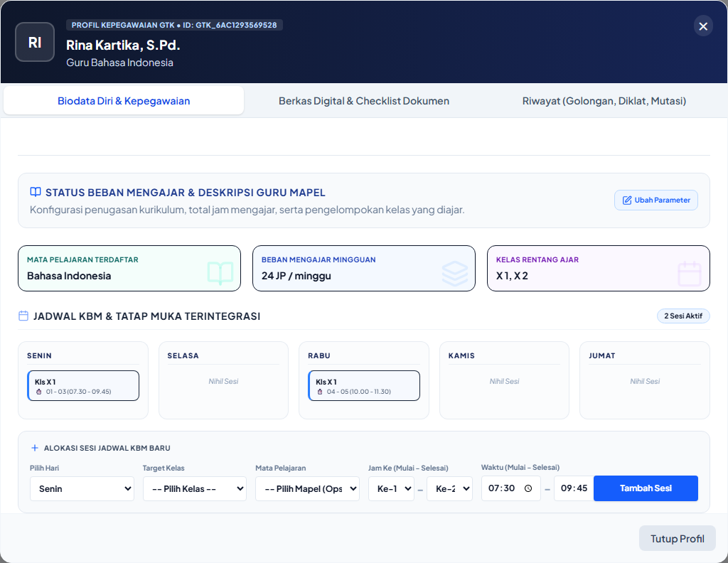Click Nihil Sesi text under Selasa
728x563 pixels.
(223, 381)
